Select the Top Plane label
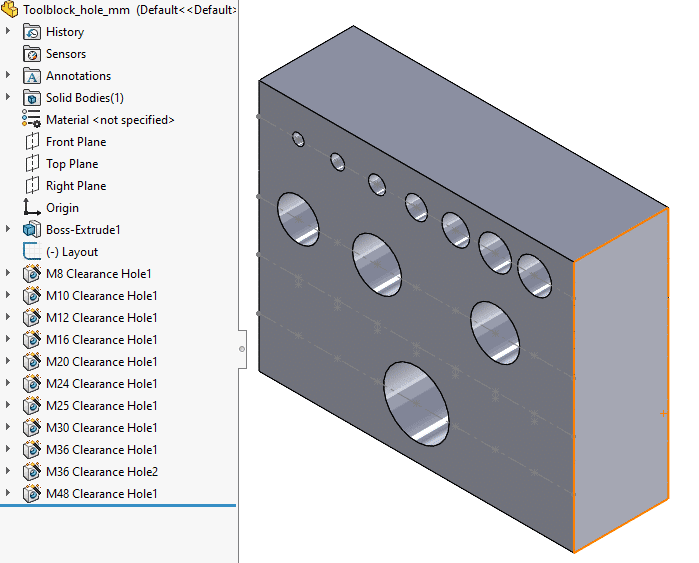Screen dimensions: 699x563 coord(72,164)
